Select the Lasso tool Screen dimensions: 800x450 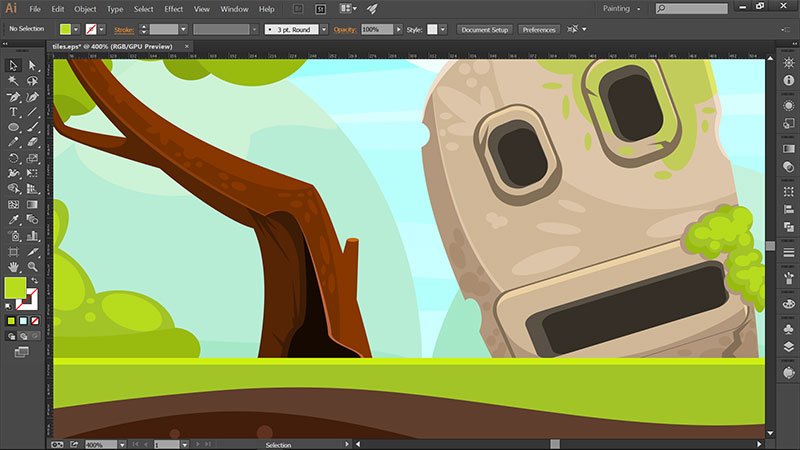coord(32,81)
